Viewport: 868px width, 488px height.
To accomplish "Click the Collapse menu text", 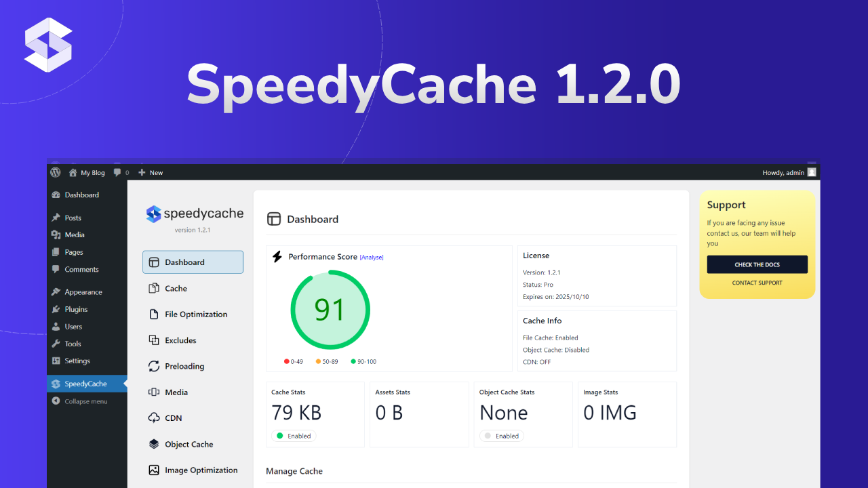I will click(x=86, y=401).
